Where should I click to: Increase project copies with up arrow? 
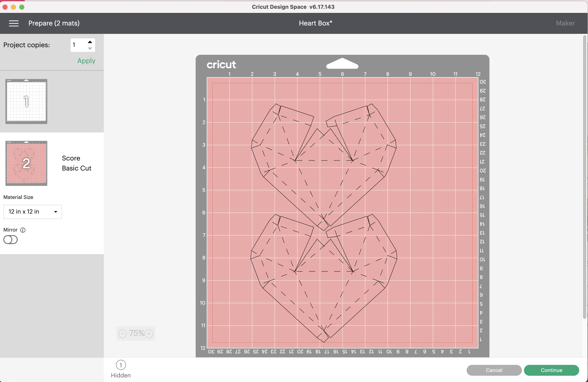[90, 42]
